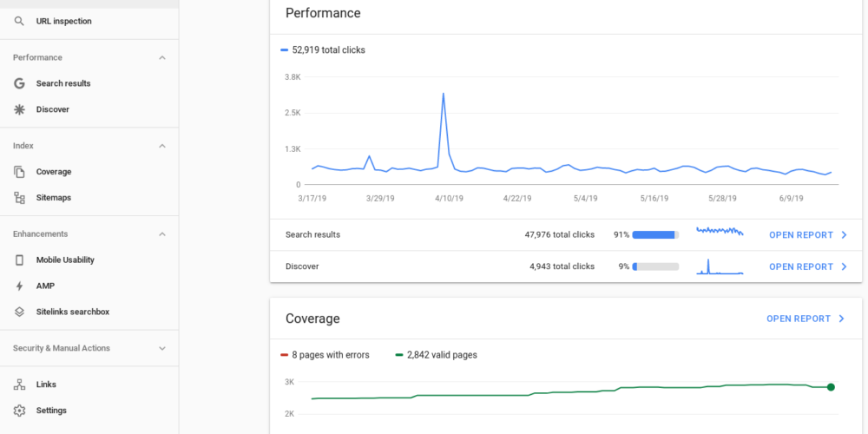
Task: Collapse the Performance sidebar section
Action: [162, 57]
